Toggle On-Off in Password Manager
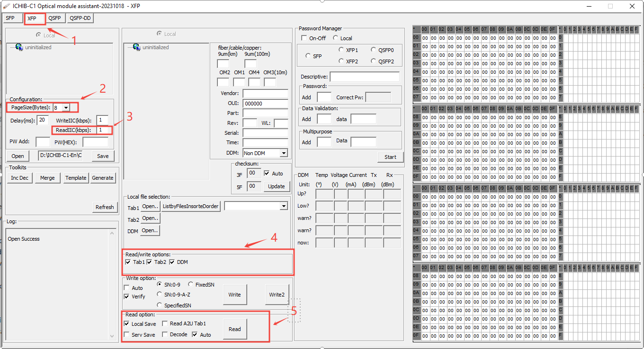Viewport: 644px width, 349px height. point(304,38)
